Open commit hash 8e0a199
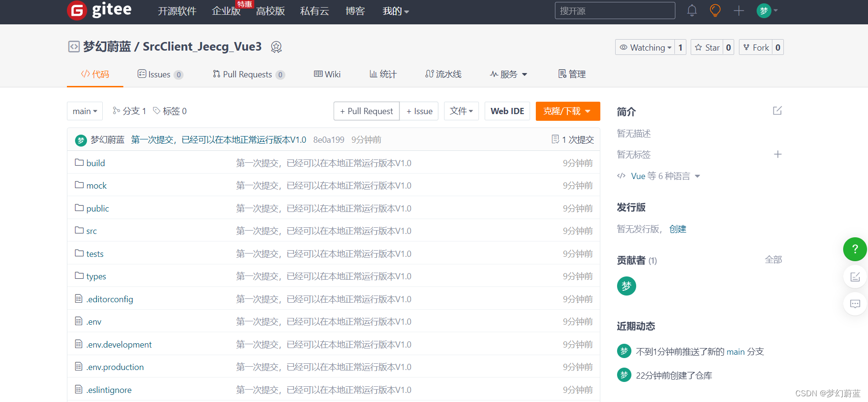Screen dimensions: 868x402 329,140
